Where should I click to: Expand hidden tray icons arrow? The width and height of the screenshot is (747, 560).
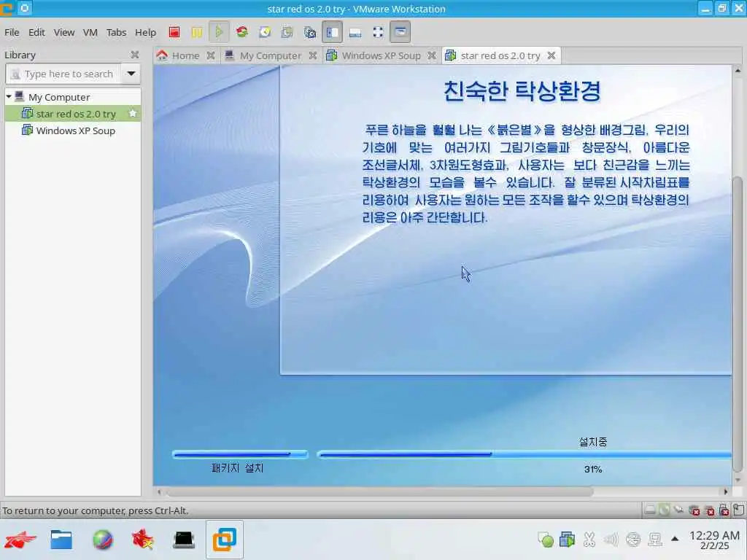(675, 539)
